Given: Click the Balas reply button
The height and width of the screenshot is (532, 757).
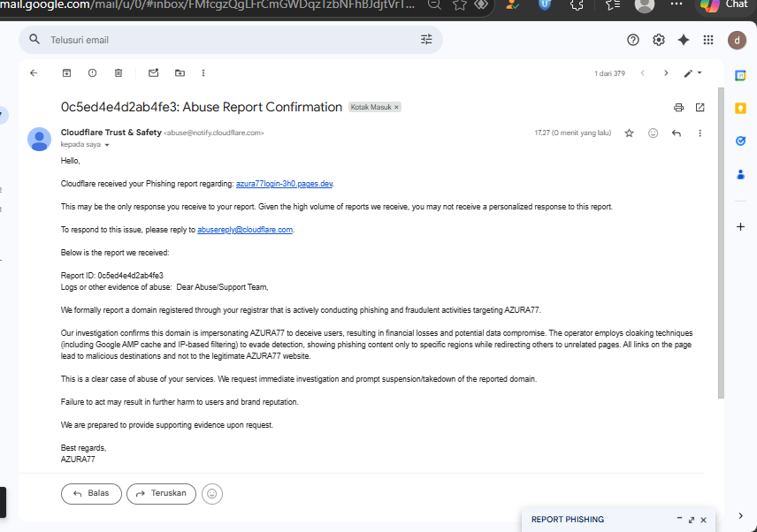Looking at the screenshot, I should pos(91,493).
